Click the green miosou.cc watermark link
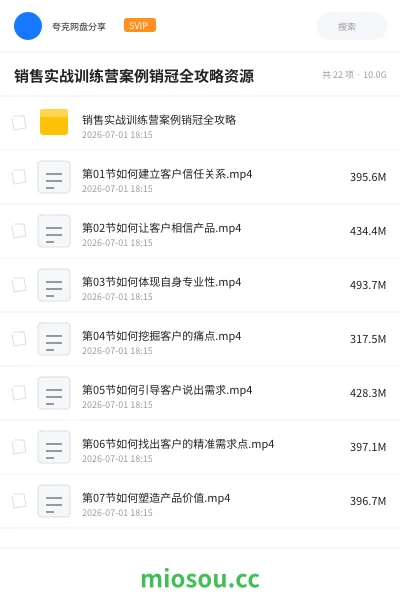Screen dimensions: 400x600 [x=200, y=579]
